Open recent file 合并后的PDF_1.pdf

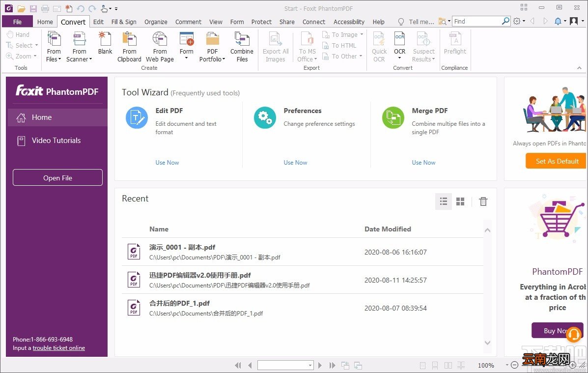click(302, 308)
